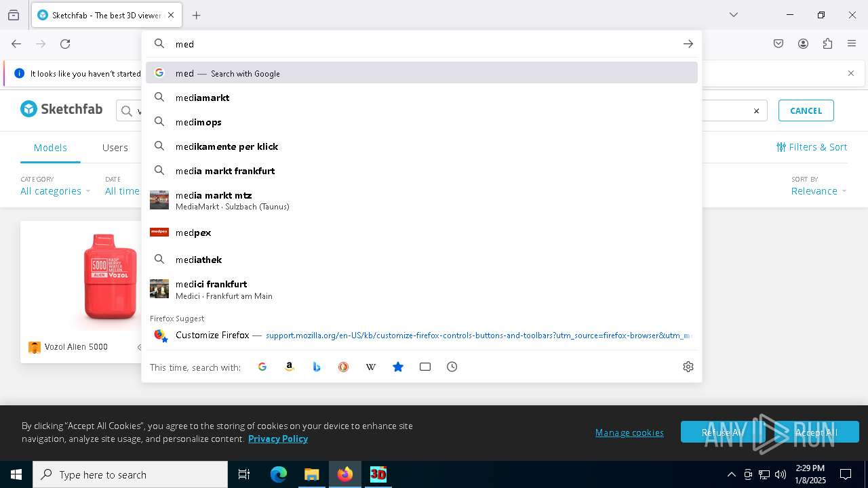The width and height of the screenshot is (868, 488).
Task: Select the medici frankfurt suggestion
Action: click(422, 289)
